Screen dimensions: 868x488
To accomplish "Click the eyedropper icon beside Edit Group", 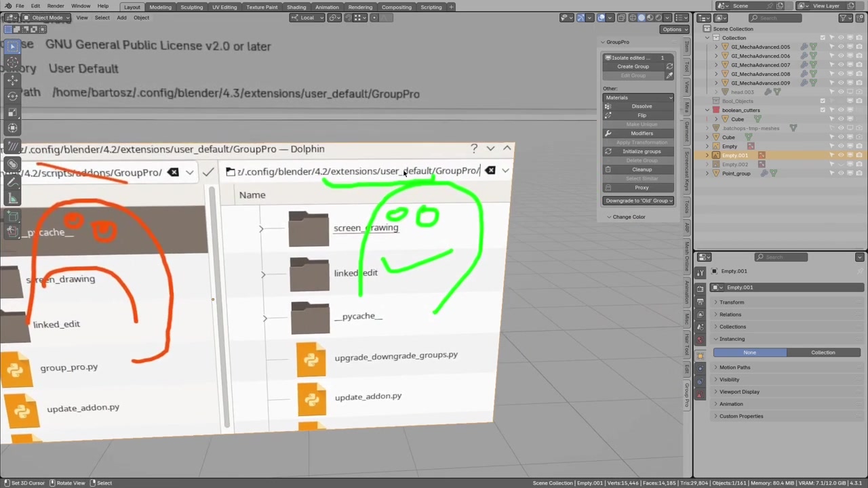I will click(669, 75).
